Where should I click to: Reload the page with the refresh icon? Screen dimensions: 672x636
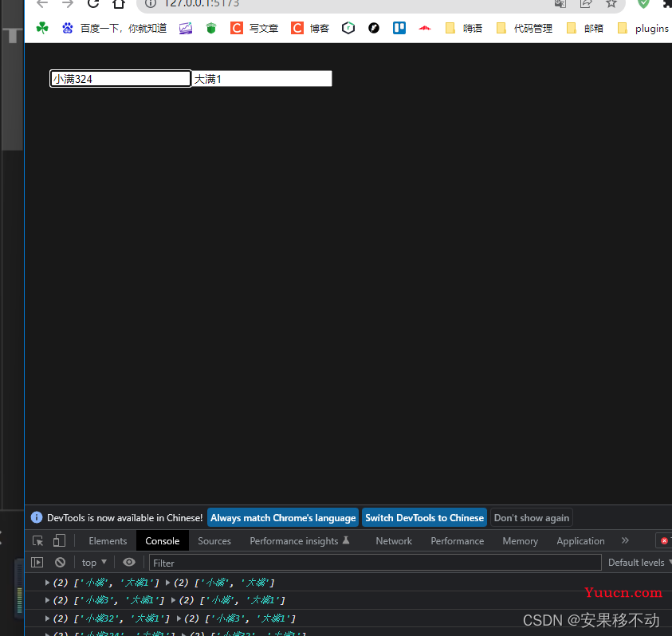pyautogui.click(x=93, y=4)
